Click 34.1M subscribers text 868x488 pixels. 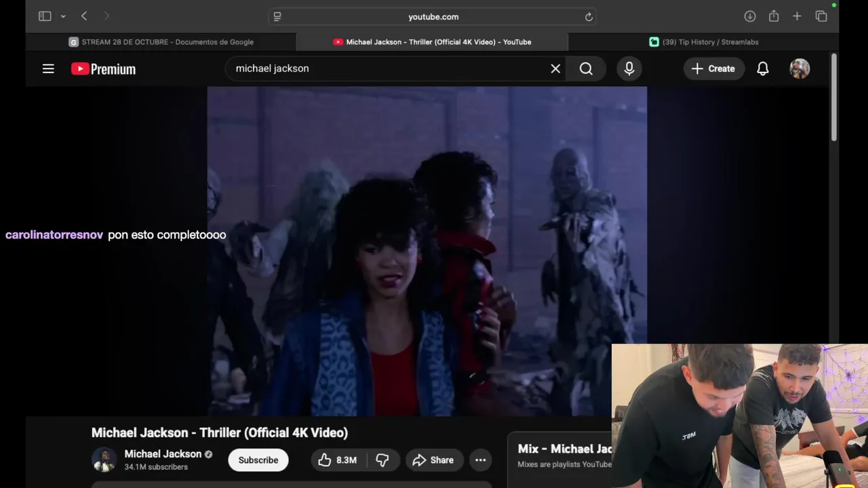[x=156, y=467]
